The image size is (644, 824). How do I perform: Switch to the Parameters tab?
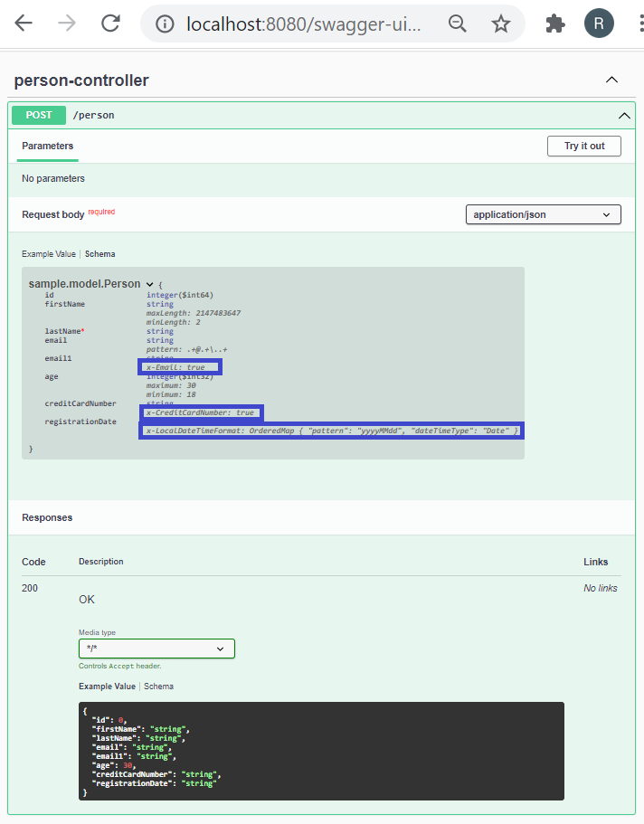pyautogui.click(x=47, y=147)
